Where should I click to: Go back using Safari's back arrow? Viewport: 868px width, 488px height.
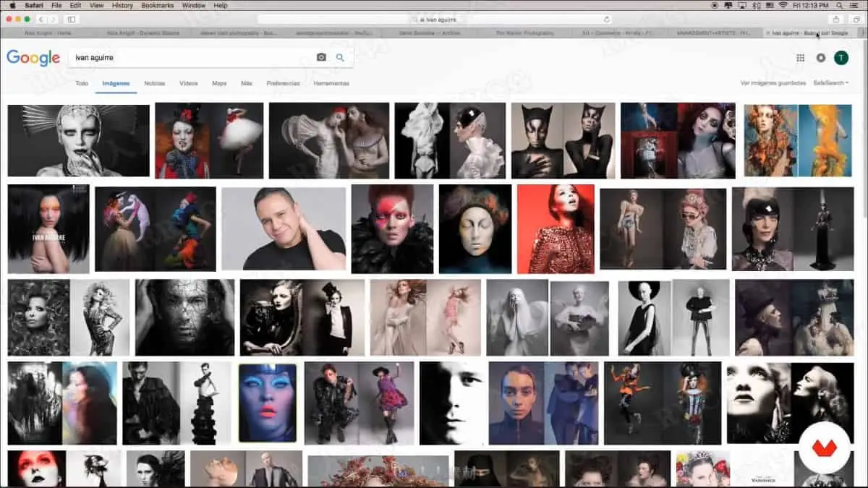(40, 19)
